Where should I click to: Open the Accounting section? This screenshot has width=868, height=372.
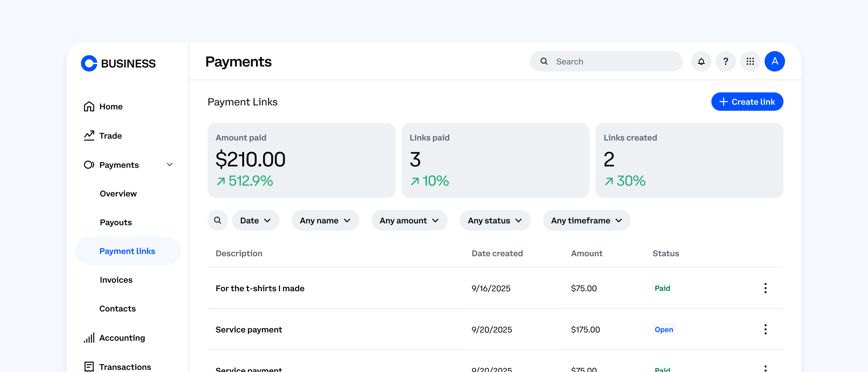tap(122, 338)
